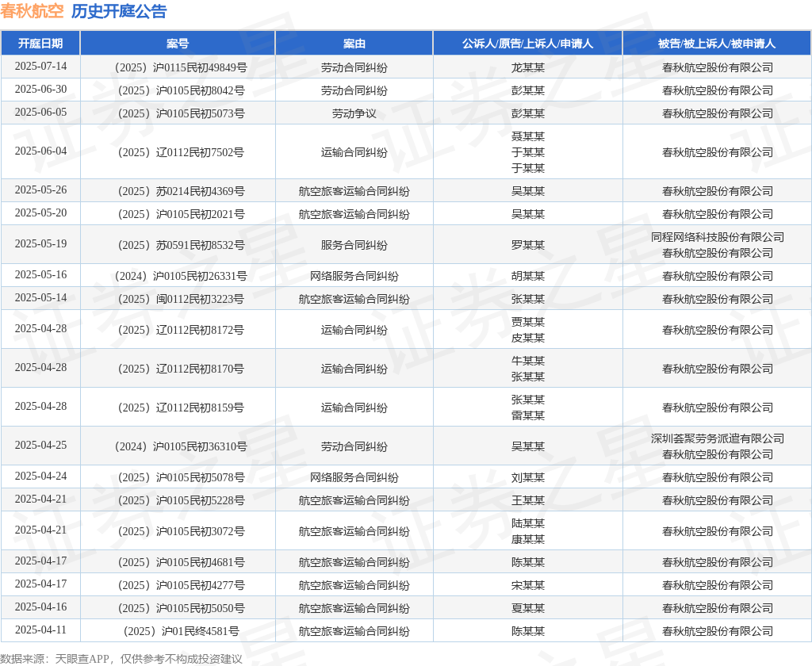Click plaintiff 陆某某

click(x=527, y=523)
